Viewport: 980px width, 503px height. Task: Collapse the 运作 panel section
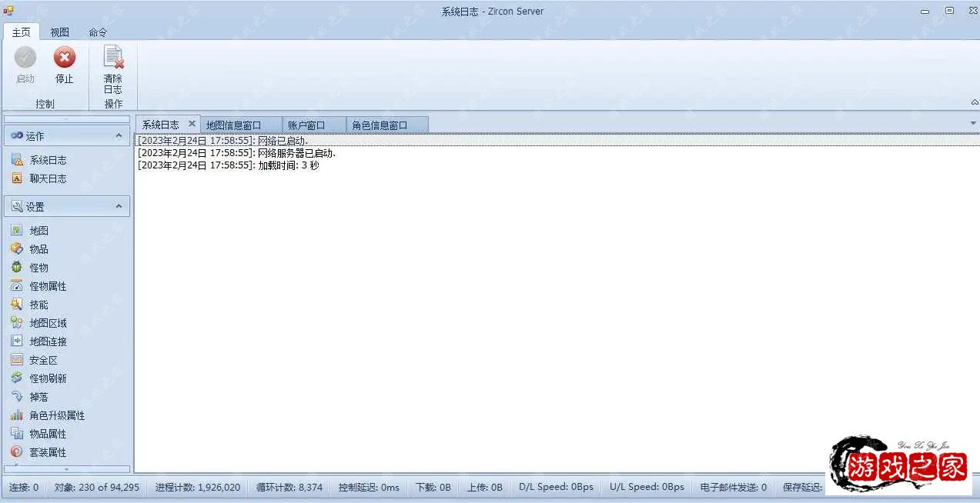click(x=119, y=135)
